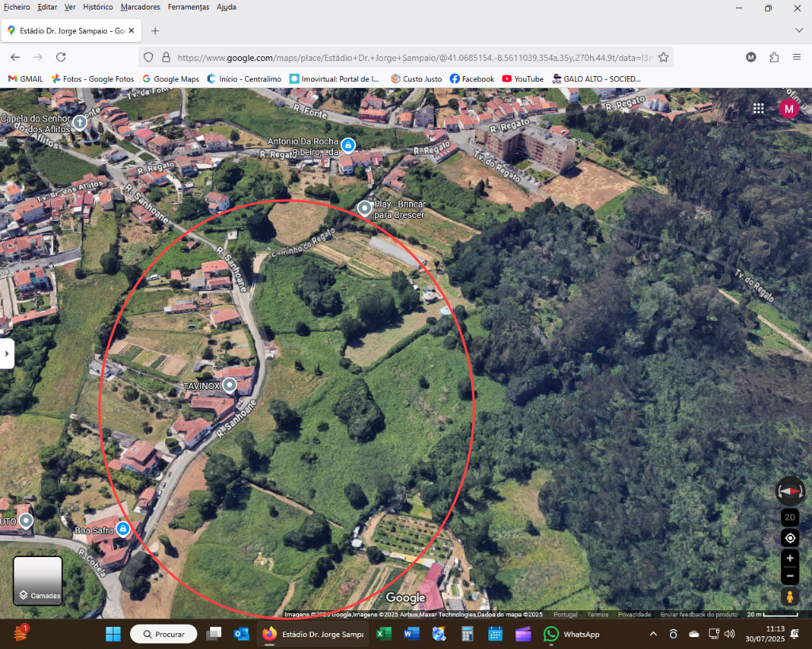The width and height of the screenshot is (812, 649).
Task: Open the list of all tabs
Action: (799, 30)
